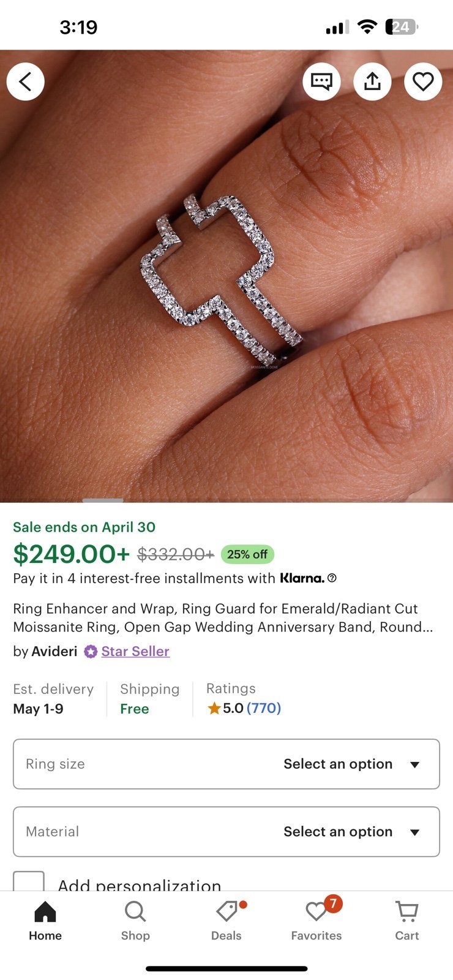Image resolution: width=453 pixels, height=980 pixels.
Task: Tap the back arrow button
Action: coord(25,81)
